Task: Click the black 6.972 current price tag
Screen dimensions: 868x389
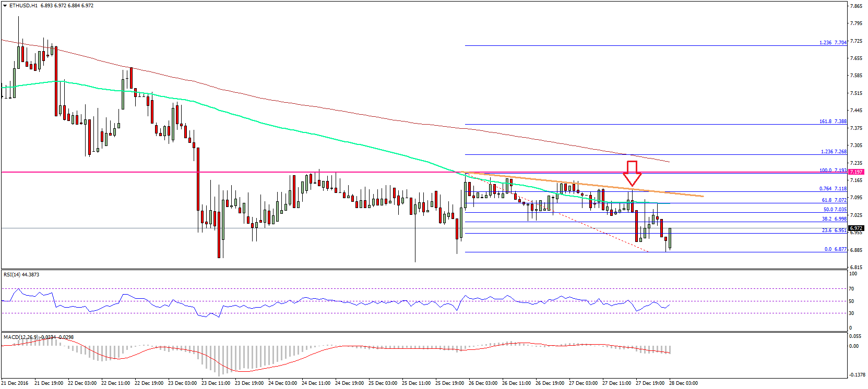Action: pyautogui.click(x=856, y=228)
